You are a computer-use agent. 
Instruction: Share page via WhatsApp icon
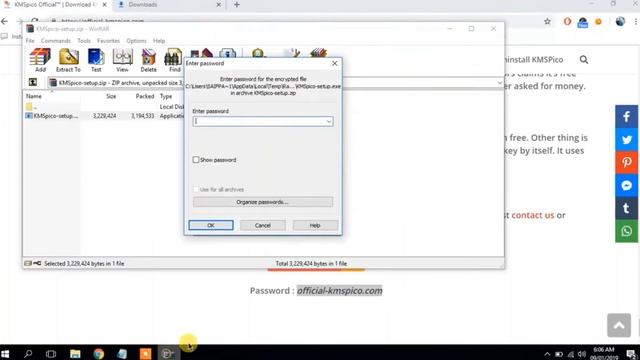click(x=627, y=231)
